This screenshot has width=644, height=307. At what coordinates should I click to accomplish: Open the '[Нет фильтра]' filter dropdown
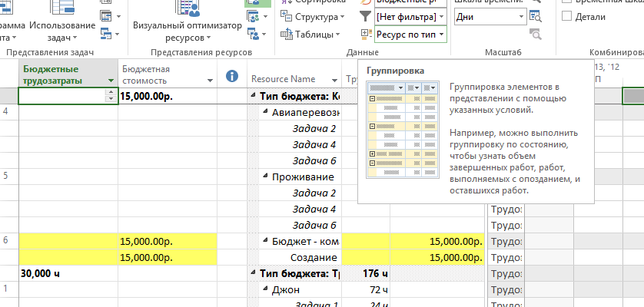(440, 16)
